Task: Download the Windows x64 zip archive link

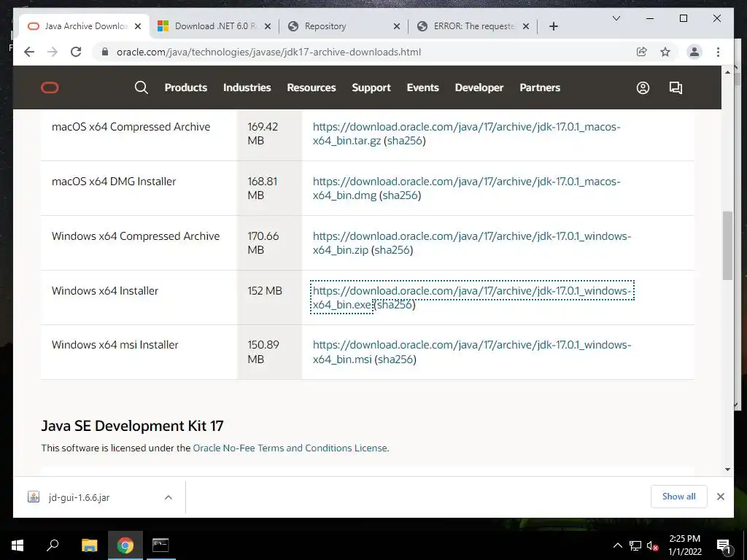Action: click(472, 243)
